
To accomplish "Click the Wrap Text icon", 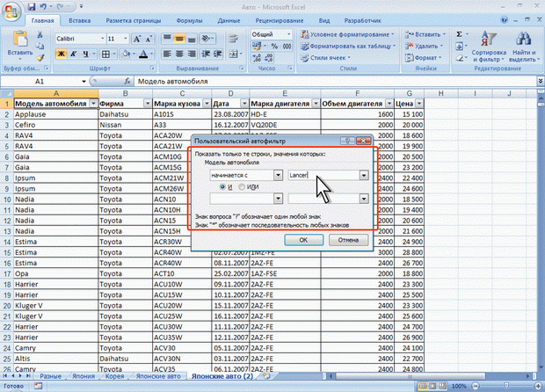I will 233,39.
